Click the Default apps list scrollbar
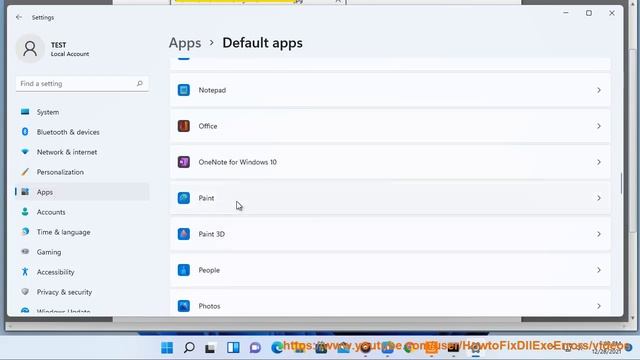Image resolution: width=640 pixels, height=360 pixels. pyautogui.click(x=621, y=184)
